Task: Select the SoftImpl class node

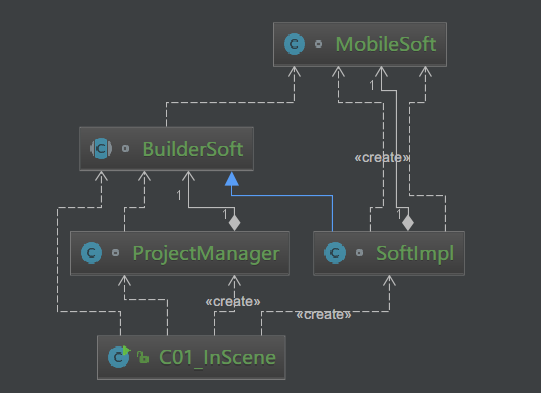Action: 389,253
